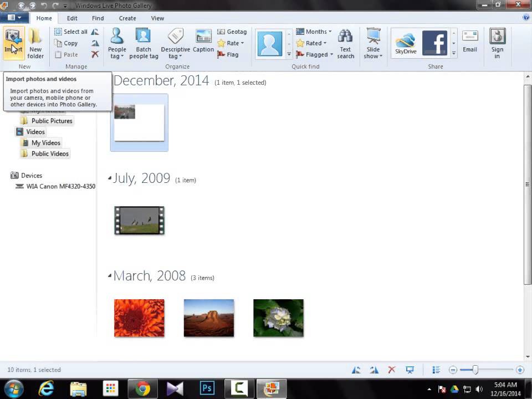The height and width of the screenshot is (399, 532).
Task: Rotate left from the status bar
Action: point(356,370)
